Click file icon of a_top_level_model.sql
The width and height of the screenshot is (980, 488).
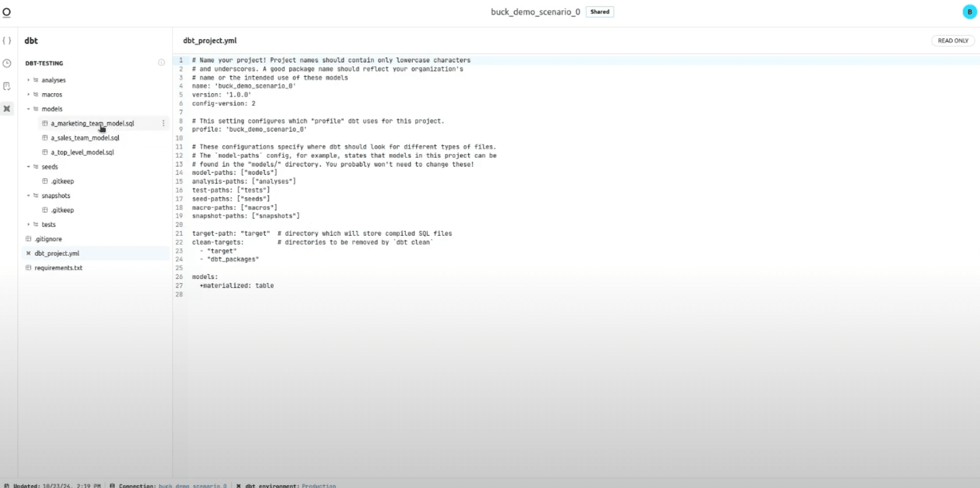(45, 152)
